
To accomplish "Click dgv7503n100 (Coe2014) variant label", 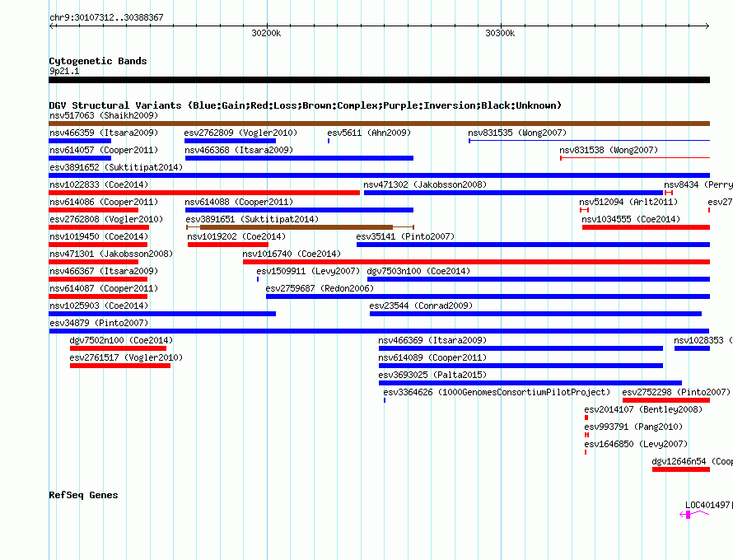I will coord(418,271).
